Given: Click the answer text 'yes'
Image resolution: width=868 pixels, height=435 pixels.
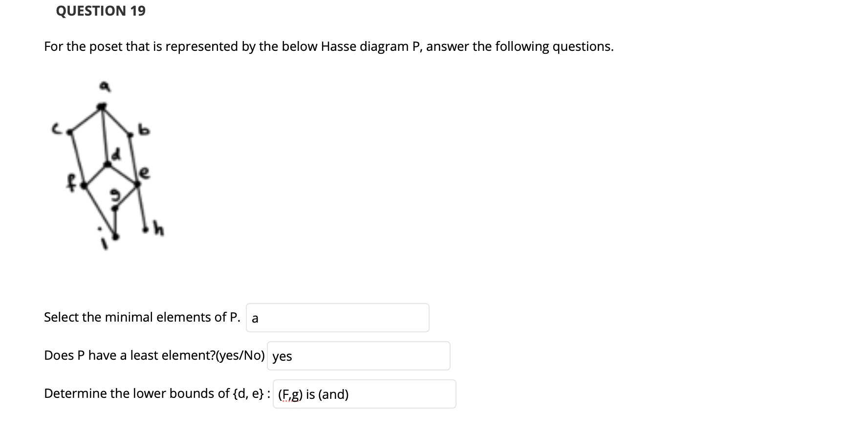Looking at the screenshot, I should (282, 356).
